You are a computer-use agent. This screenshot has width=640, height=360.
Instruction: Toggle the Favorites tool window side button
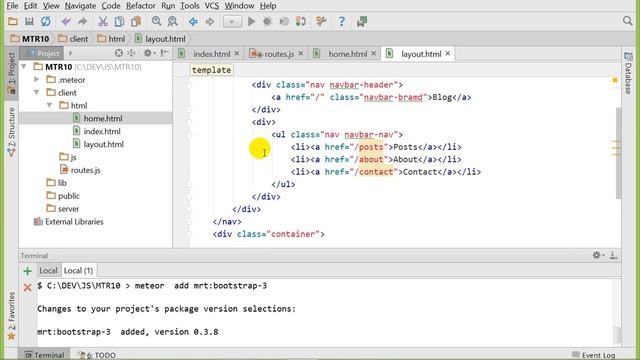coord(11,316)
